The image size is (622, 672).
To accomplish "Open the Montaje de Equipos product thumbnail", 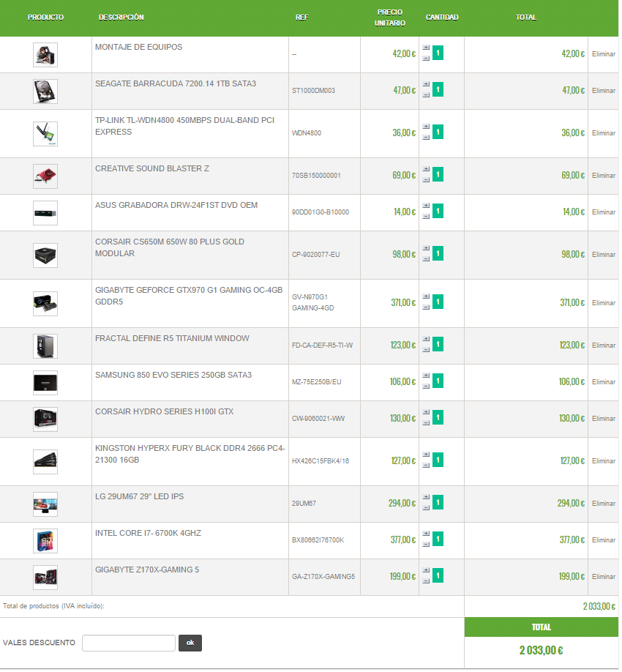I will tap(45, 55).
